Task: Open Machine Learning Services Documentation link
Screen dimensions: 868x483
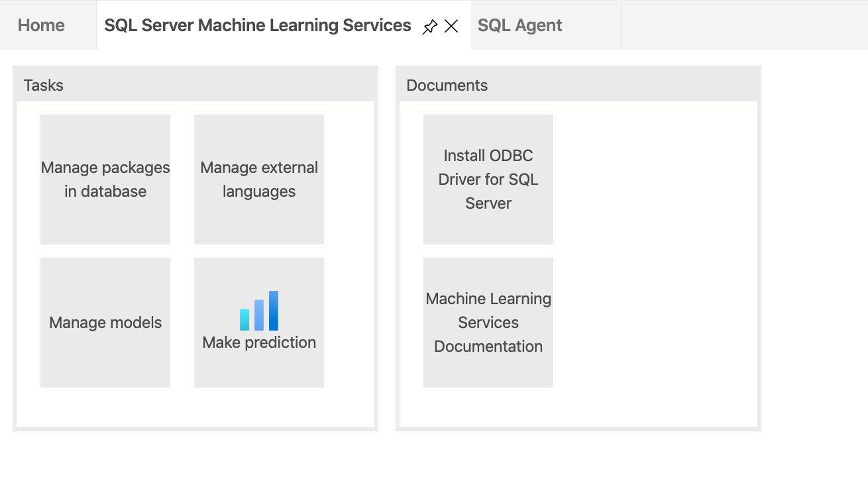Action: coord(488,323)
